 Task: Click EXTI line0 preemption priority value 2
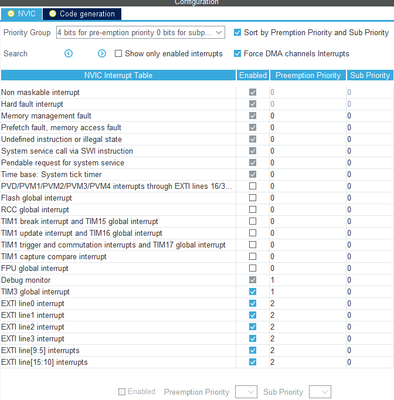[272, 303]
